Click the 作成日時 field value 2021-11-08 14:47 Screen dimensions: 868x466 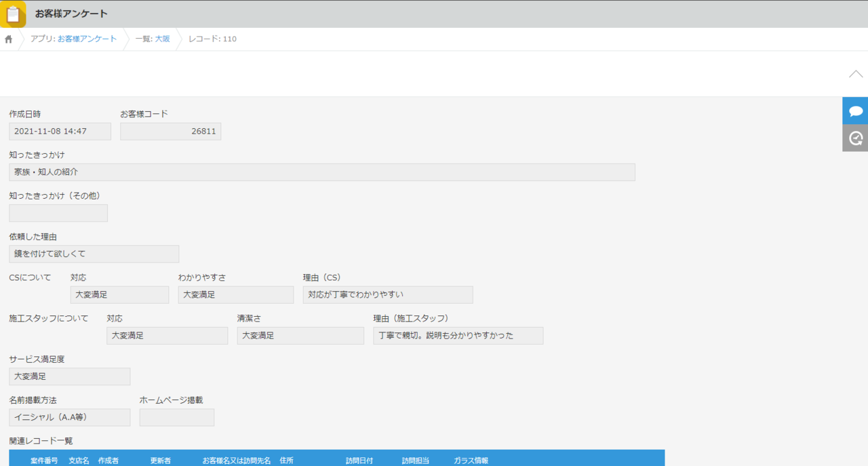[x=60, y=132]
